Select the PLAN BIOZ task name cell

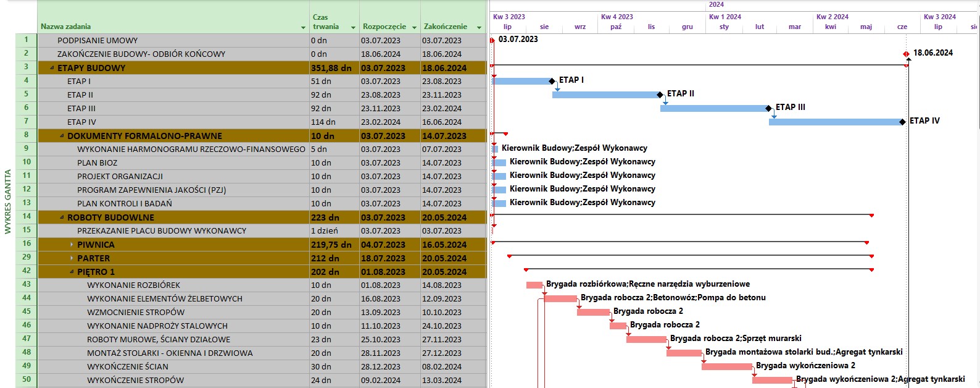(x=97, y=163)
